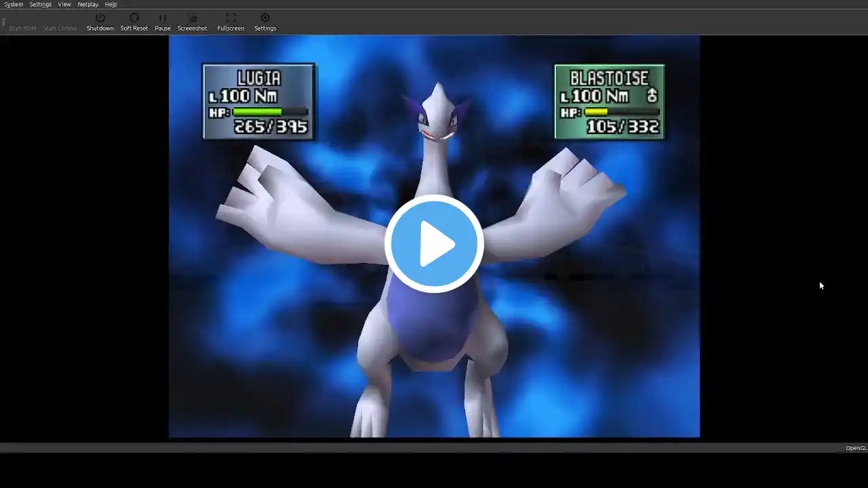Pause the emulation from the toolbar
This screenshot has width=868, height=488.
click(163, 22)
